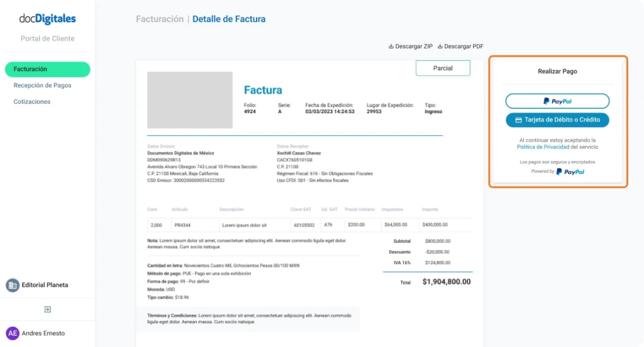
Task: Click the Andres Ernesto user name
Action: (x=43, y=333)
